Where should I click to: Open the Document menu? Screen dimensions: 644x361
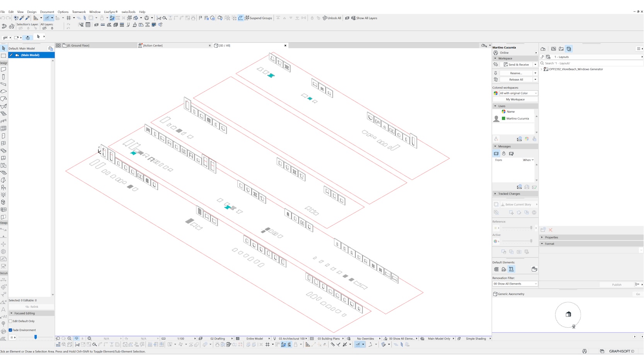[x=47, y=12]
